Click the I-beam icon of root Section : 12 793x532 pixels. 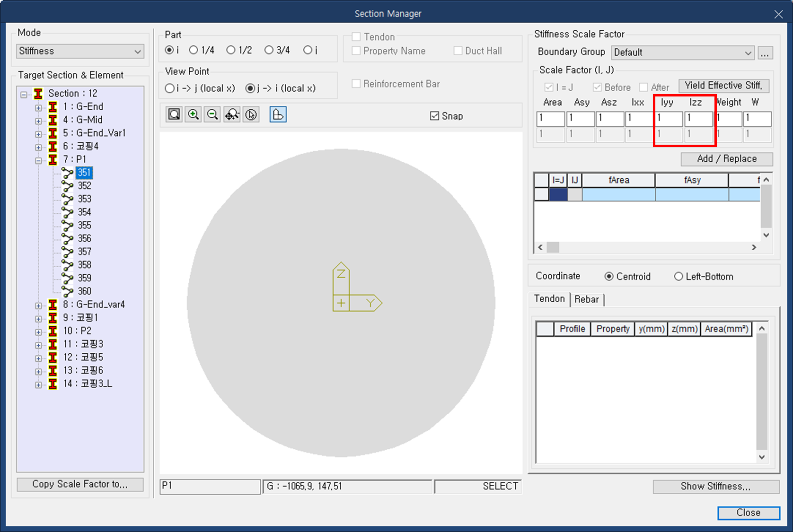pyautogui.click(x=38, y=94)
